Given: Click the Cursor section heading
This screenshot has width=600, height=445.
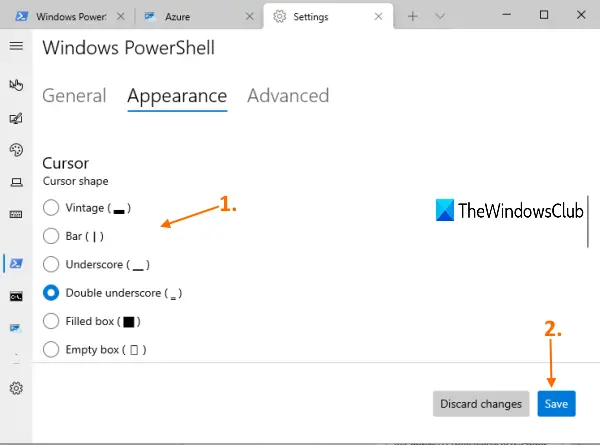Looking at the screenshot, I should pyautogui.click(x=65, y=163).
